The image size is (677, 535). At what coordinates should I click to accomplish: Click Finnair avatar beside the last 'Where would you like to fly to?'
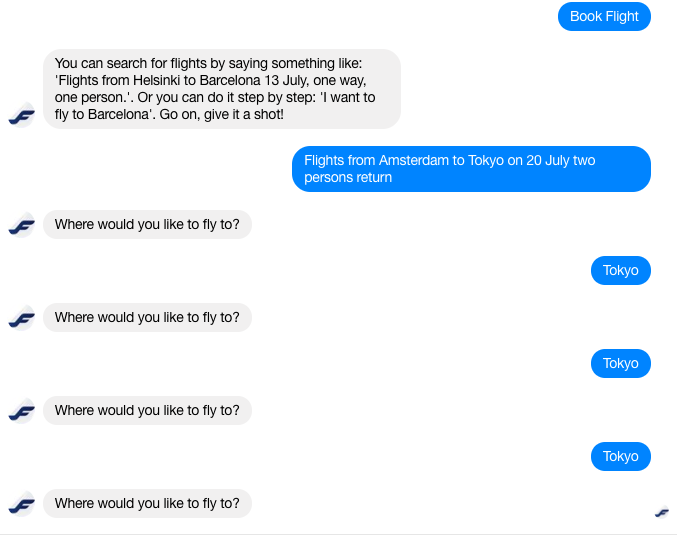22,503
